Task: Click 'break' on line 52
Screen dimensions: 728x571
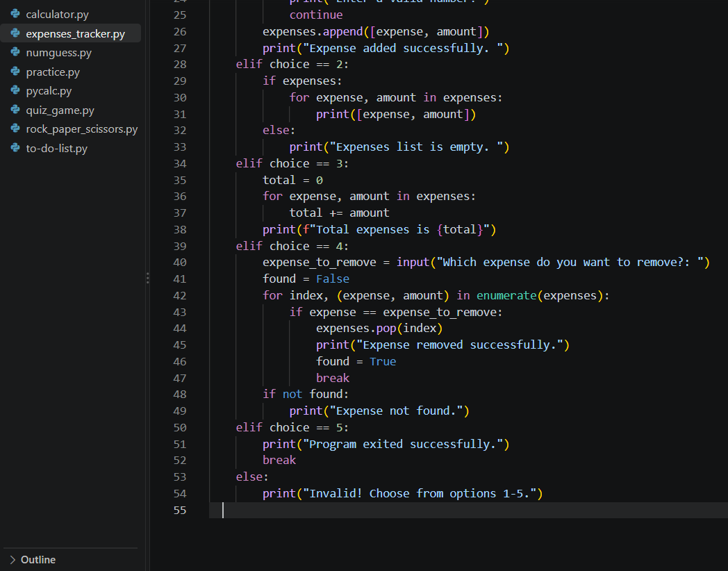Action: coord(279,461)
